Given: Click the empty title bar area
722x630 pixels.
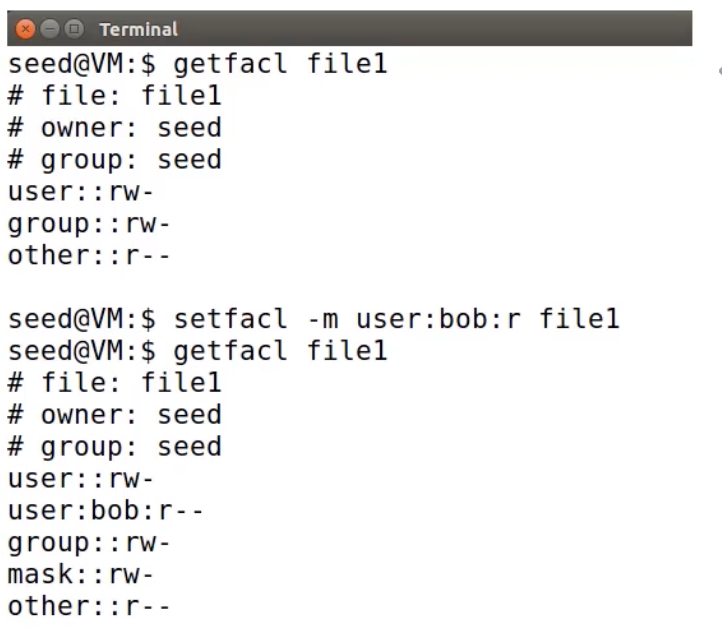Looking at the screenshot, I should (x=433, y=29).
